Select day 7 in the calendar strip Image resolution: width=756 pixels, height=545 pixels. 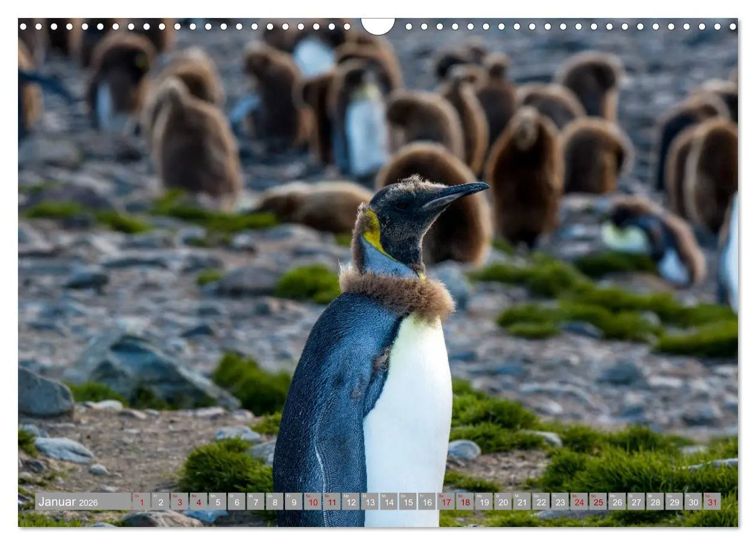(256, 501)
